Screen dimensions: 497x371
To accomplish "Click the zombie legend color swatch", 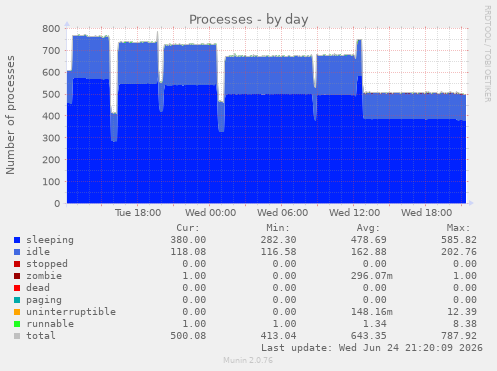I will pyautogui.click(x=17, y=276).
